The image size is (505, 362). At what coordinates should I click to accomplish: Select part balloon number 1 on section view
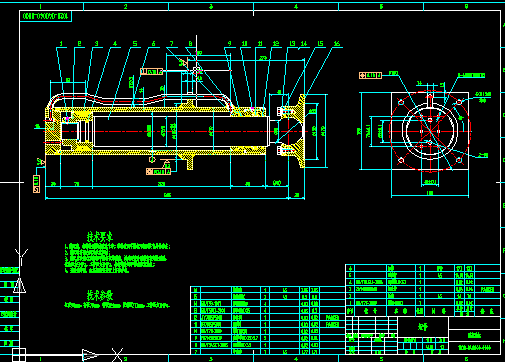click(x=61, y=44)
